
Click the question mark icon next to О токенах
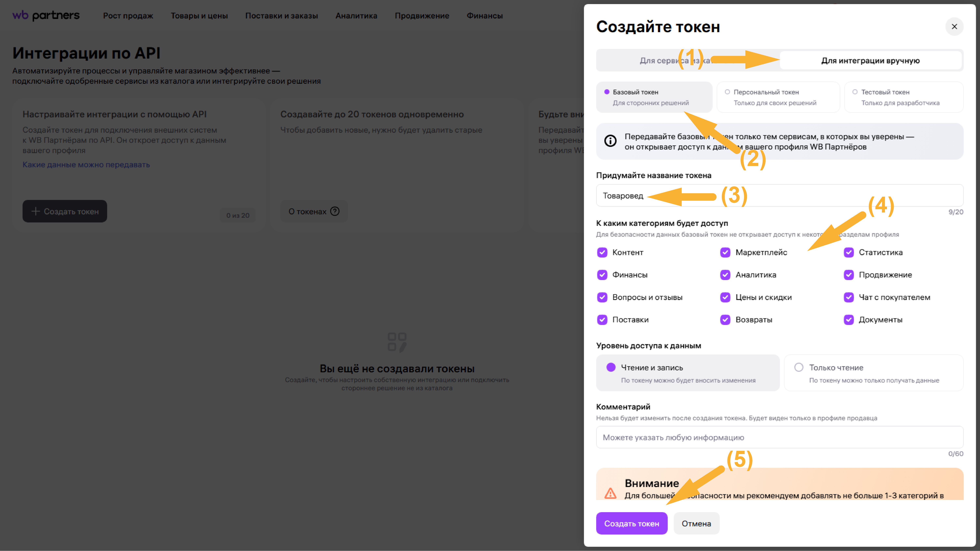tap(335, 211)
